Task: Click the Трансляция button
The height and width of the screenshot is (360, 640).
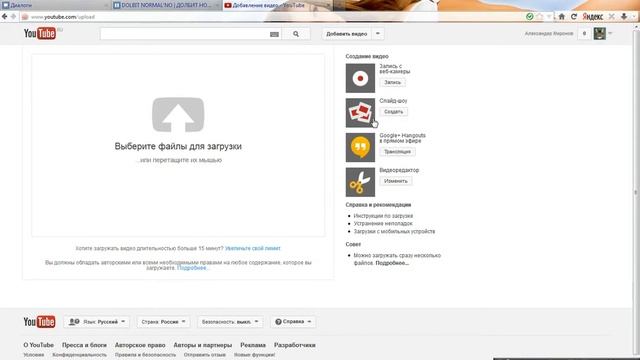Action: click(397, 152)
